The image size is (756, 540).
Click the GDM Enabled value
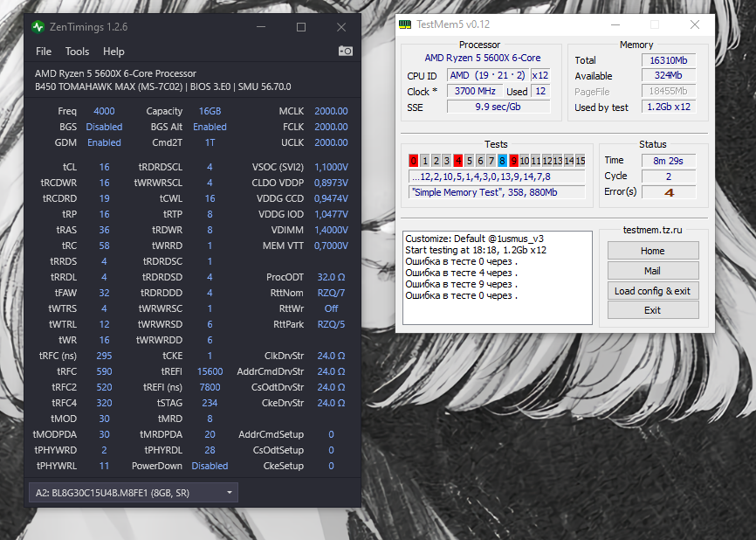click(x=104, y=142)
